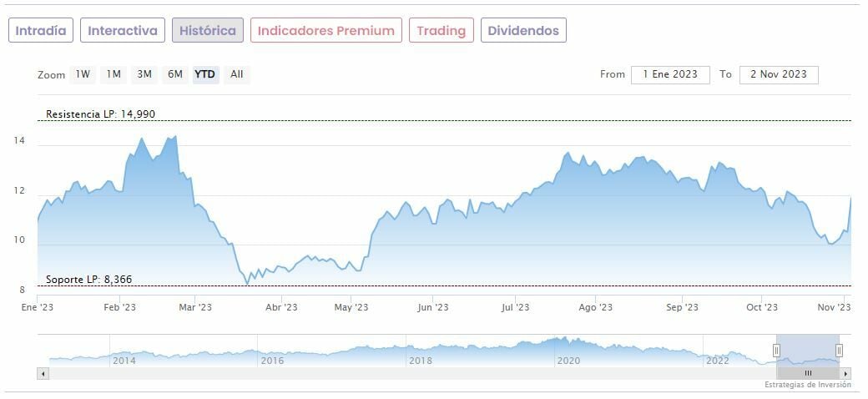This screenshot has width=868, height=399.
Task: Click the navigator right range handle
Action: 839,351
